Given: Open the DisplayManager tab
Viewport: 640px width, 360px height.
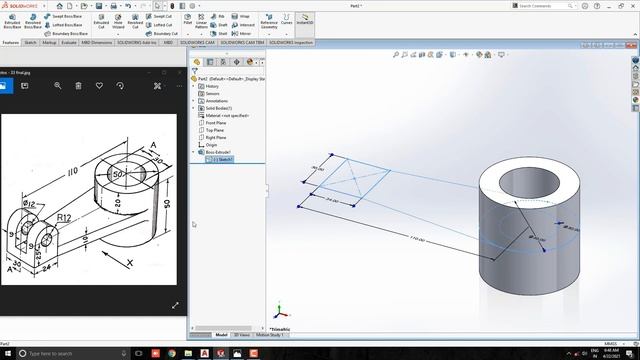Looking at the screenshot, I should click(x=249, y=62).
